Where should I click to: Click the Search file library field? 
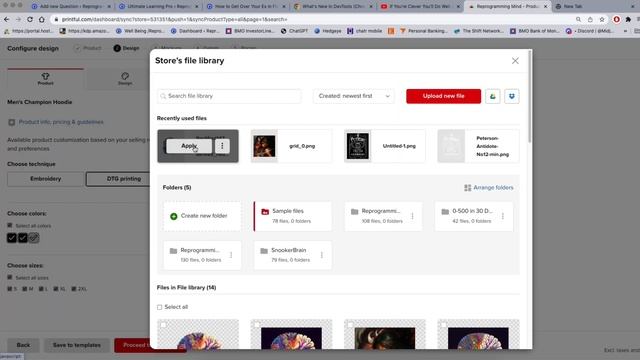pos(229,96)
